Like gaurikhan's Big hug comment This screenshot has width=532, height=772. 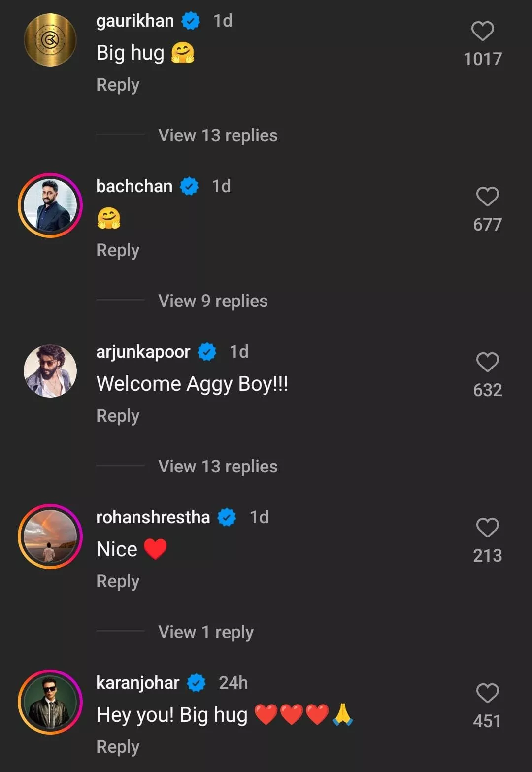pyautogui.click(x=482, y=32)
